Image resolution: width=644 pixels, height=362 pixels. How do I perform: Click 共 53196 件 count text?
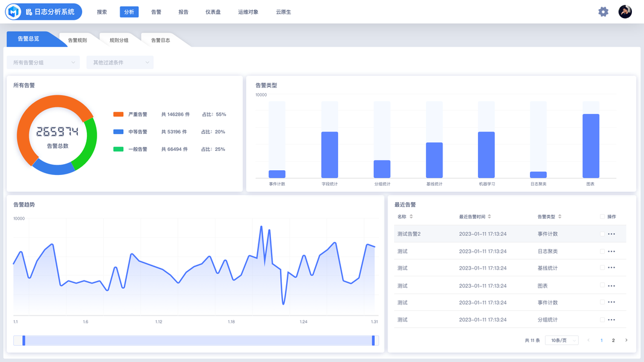pos(174,132)
